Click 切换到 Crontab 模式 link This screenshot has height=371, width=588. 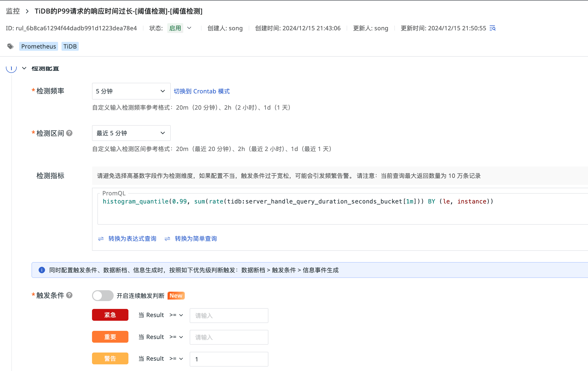[201, 91]
